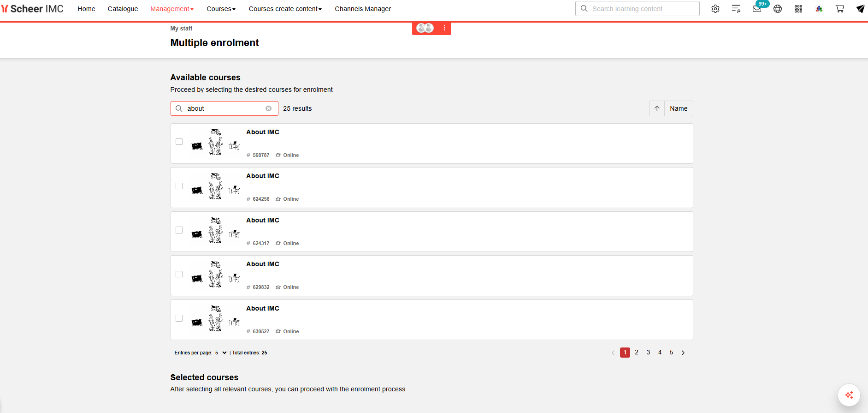The image size is (868, 413).
Task: Jump to results page 2
Action: [x=637, y=353]
